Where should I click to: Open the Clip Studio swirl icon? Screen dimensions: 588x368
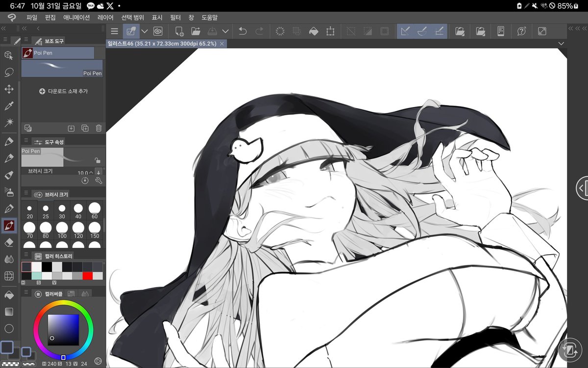(158, 31)
